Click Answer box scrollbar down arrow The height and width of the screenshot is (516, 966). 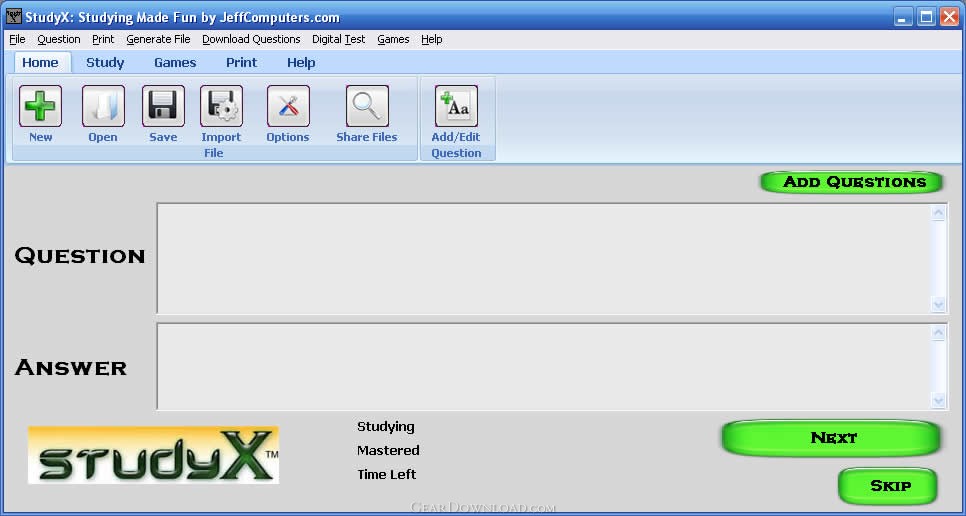938,400
